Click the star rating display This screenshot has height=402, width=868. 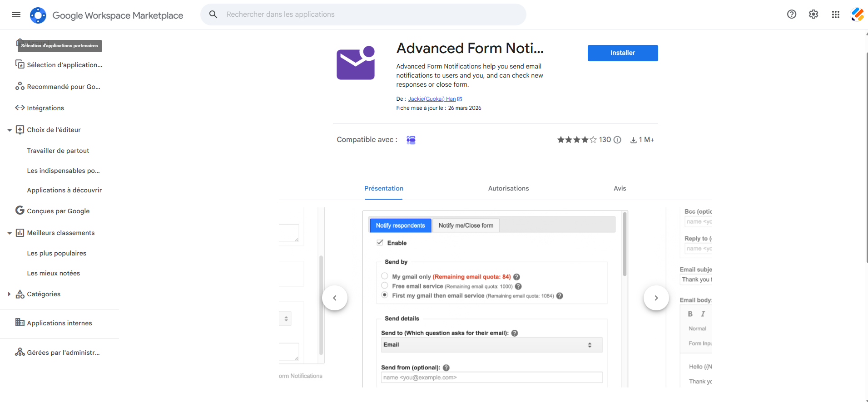coord(577,140)
